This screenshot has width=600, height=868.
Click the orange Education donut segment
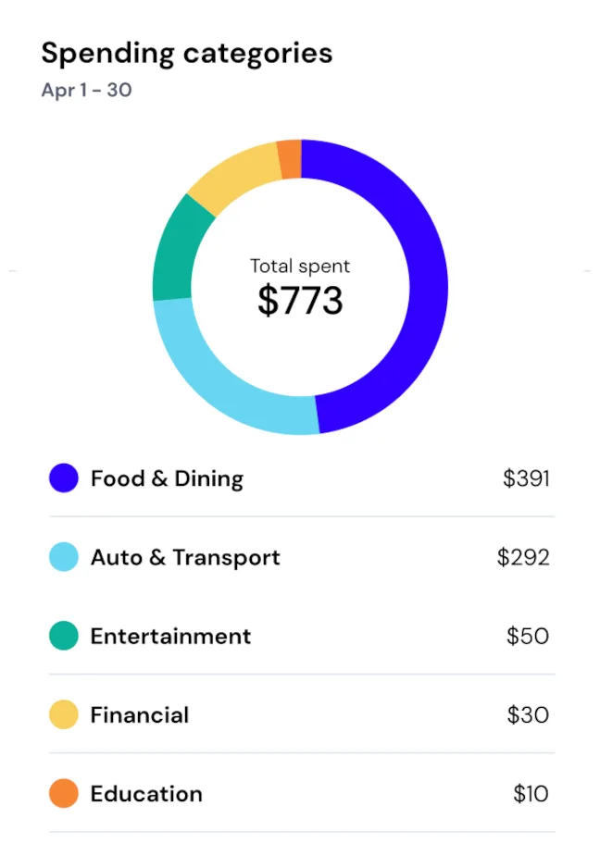click(290, 158)
